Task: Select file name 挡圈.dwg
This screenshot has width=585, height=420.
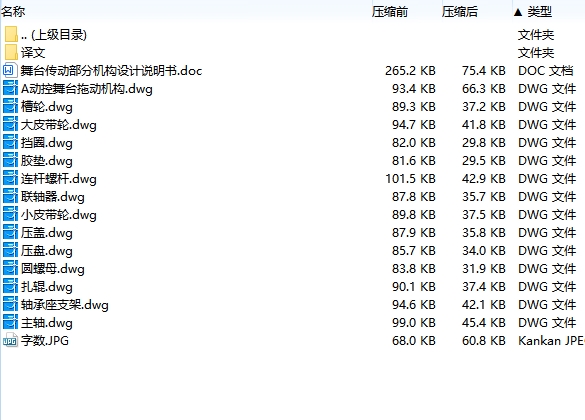Action: 47,143
